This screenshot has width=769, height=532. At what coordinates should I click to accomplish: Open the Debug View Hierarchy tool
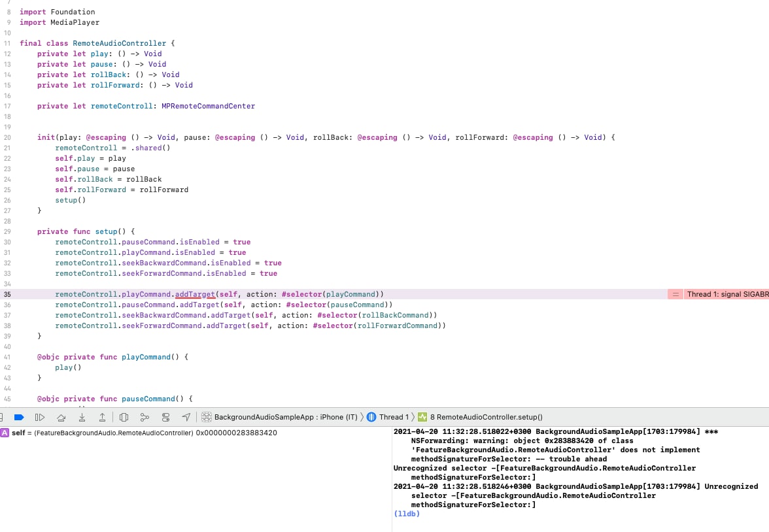(124, 417)
